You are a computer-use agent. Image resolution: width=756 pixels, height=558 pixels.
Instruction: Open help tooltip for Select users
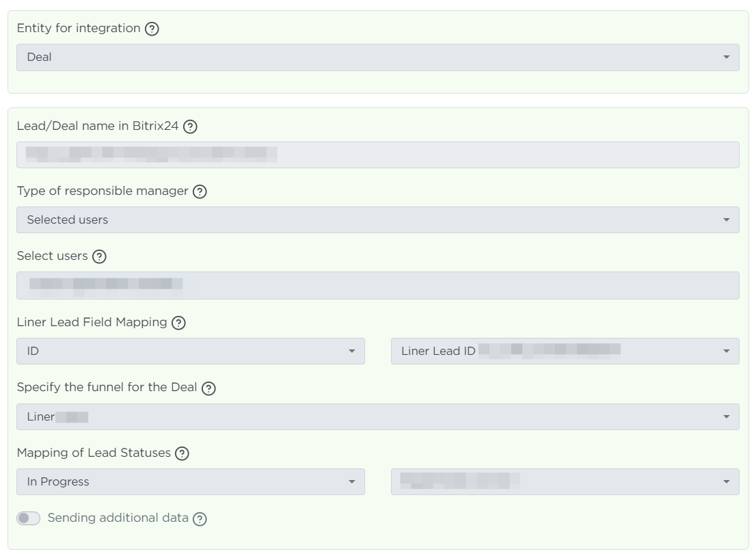(x=99, y=256)
